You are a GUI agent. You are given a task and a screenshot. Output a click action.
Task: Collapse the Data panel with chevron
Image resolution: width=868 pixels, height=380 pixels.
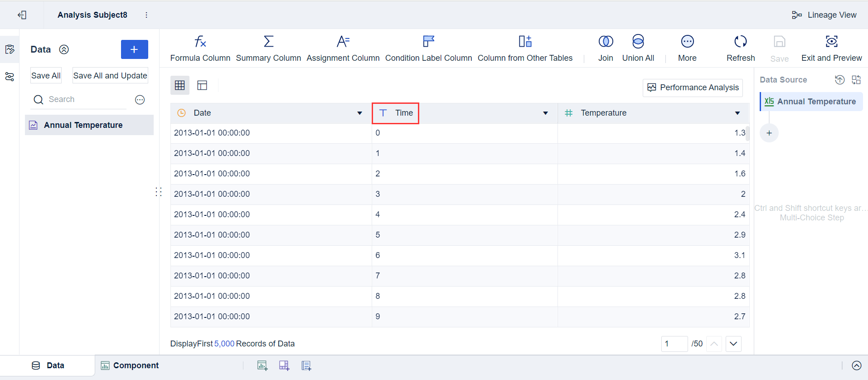64,49
